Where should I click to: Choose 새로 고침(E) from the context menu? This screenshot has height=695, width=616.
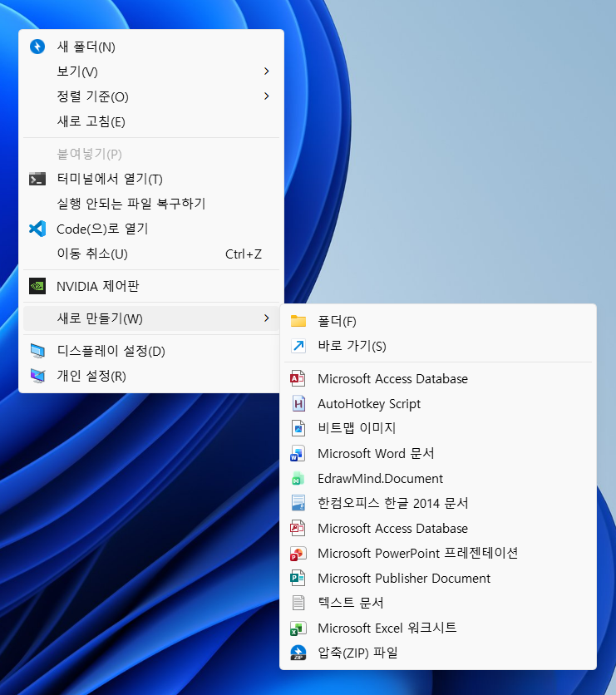[151, 121]
